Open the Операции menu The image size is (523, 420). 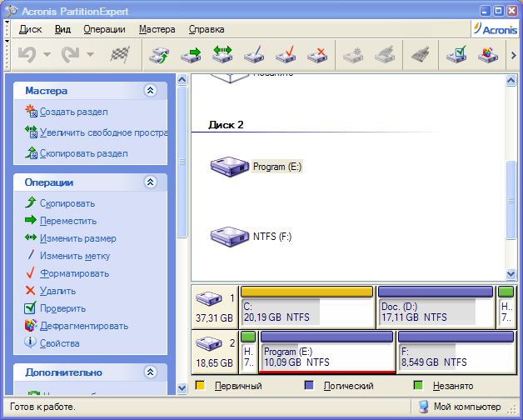(x=104, y=29)
